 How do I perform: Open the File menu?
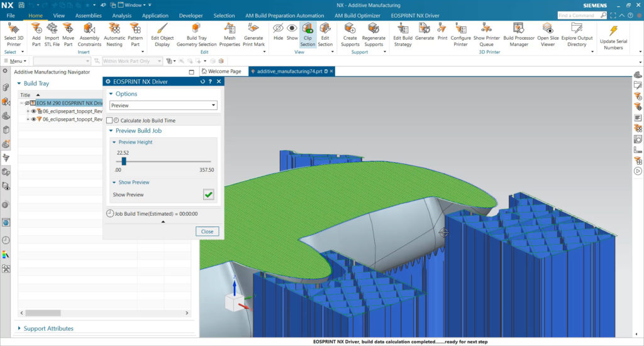click(x=11, y=16)
